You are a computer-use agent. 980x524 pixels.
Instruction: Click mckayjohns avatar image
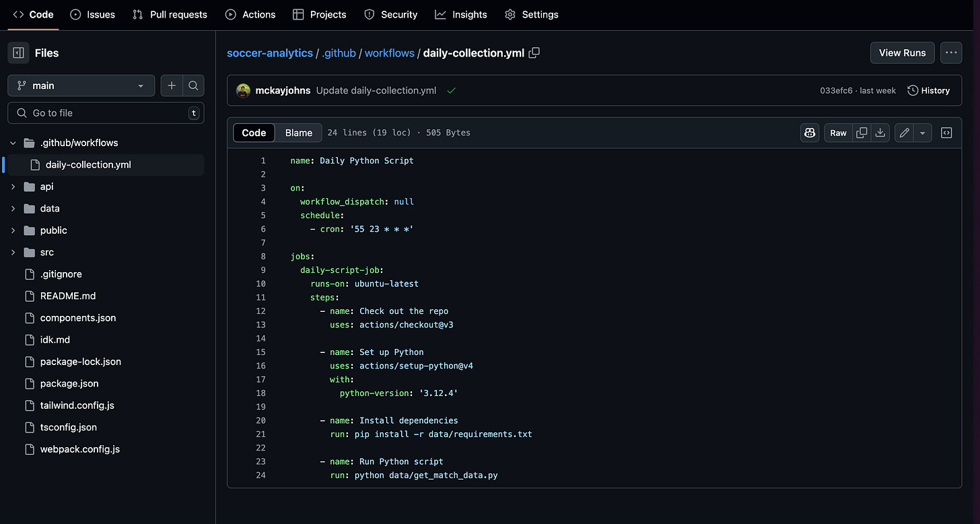pyautogui.click(x=244, y=90)
